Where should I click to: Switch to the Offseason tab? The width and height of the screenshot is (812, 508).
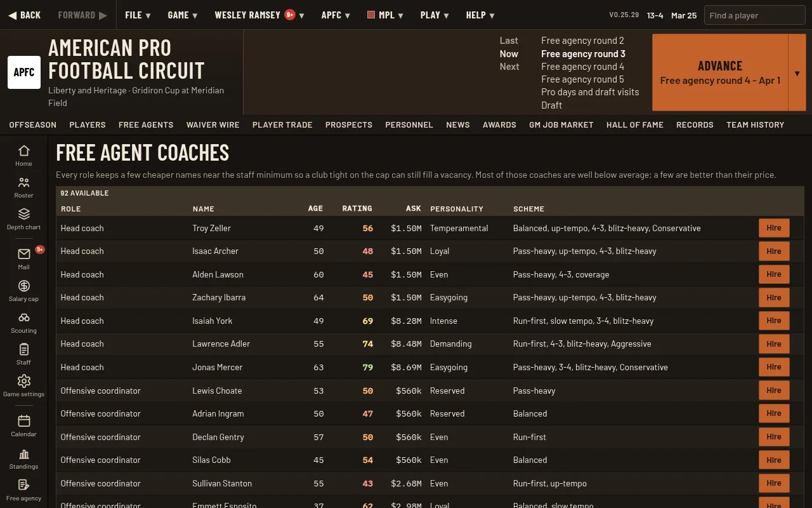33,125
